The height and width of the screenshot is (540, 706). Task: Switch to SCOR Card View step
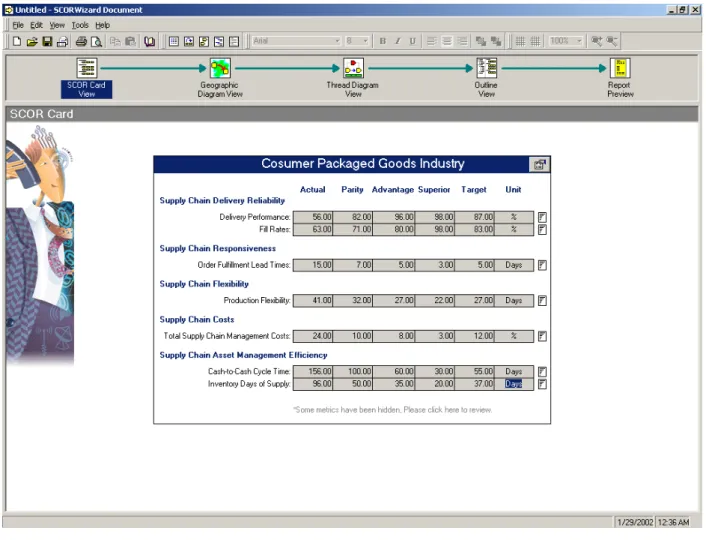(x=86, y=78)
